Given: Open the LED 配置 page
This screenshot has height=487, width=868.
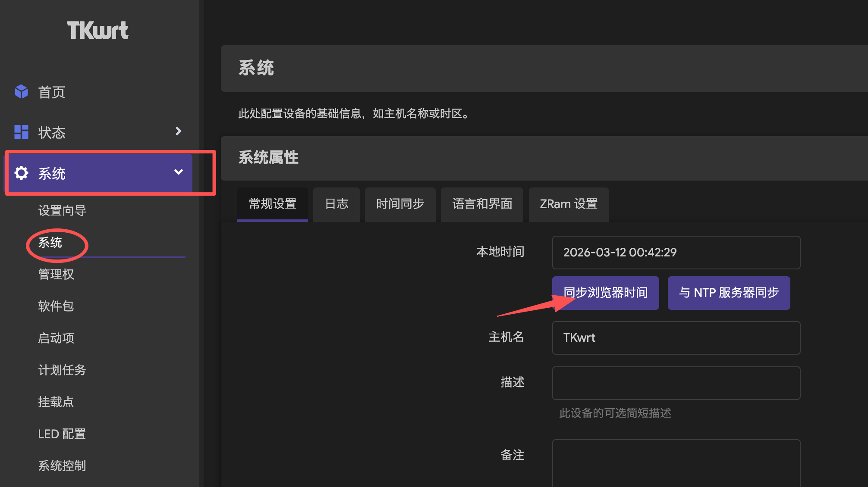Looking at the screenshot, I should [61, 434].
